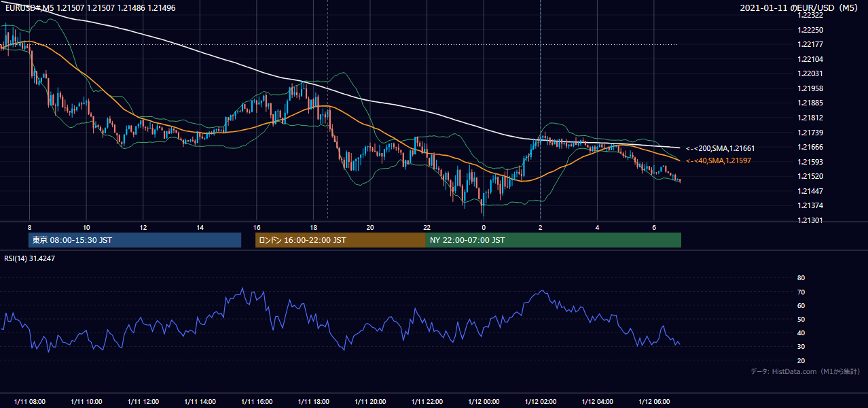Click hour marker 20 under price chart

pyautogui.click(x=369, y=227)
